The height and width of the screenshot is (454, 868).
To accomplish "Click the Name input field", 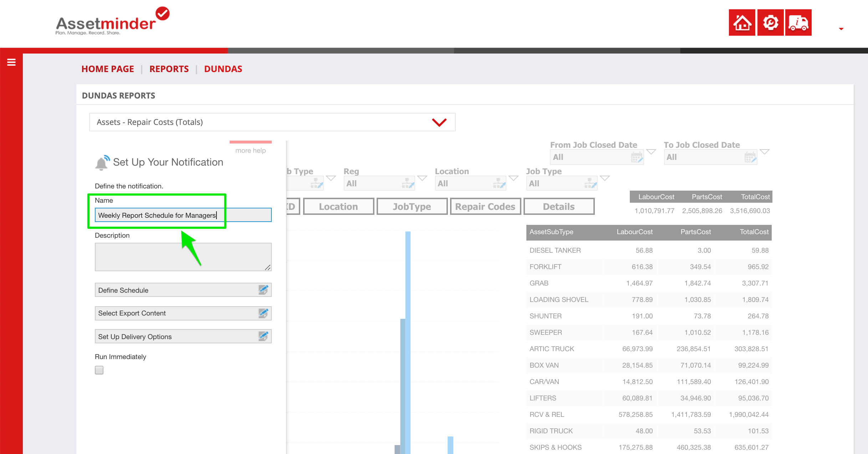I will [x=183, y=215].
